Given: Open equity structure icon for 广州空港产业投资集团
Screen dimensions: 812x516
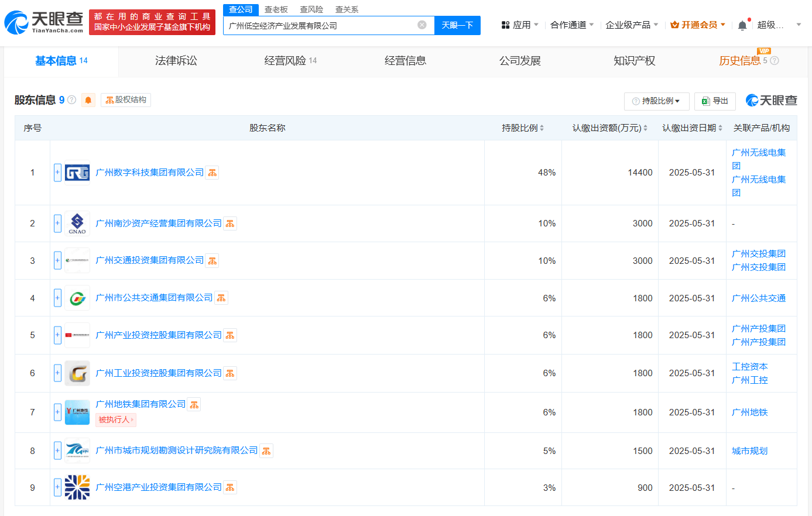Looking at the screenshot, I should click(x=230, y=487).
